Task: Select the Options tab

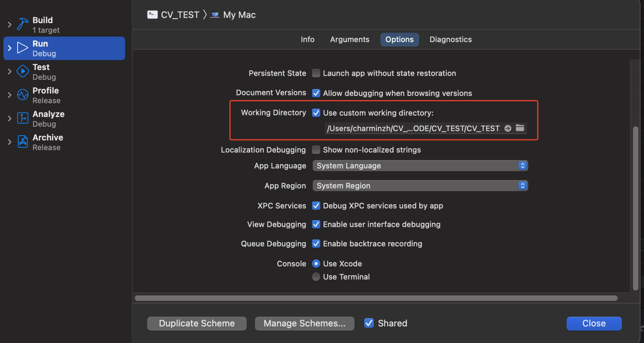Action: [399, 39]
